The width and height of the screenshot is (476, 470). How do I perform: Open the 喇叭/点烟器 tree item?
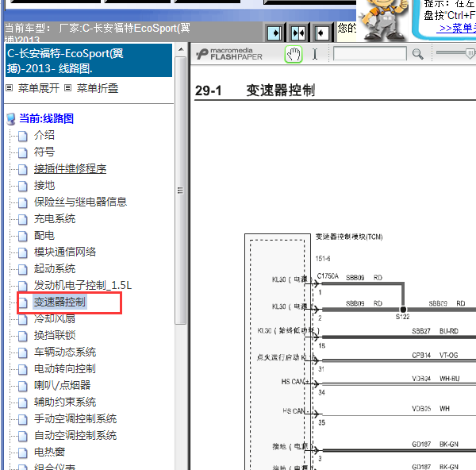pyautogui.click(x=62, y=385)
